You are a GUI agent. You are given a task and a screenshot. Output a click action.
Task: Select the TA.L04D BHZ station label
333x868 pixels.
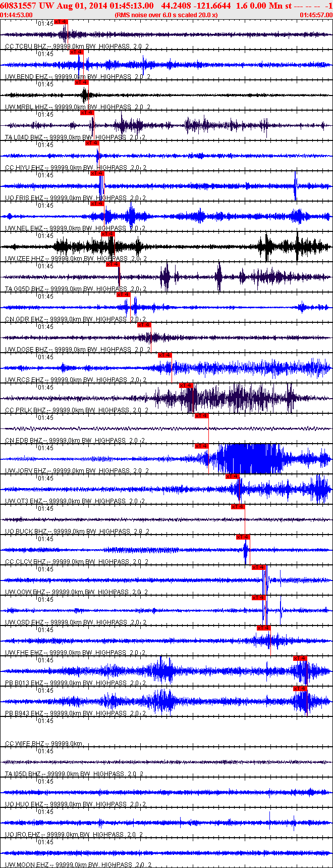click(x=24, y=137)
